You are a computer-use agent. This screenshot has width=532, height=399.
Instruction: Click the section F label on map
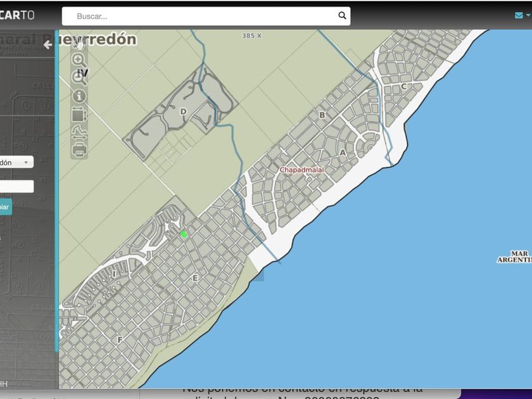120,339
